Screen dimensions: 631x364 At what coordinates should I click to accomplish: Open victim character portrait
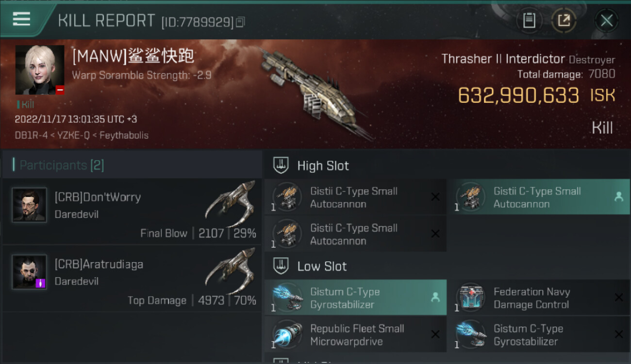[40, 70]
